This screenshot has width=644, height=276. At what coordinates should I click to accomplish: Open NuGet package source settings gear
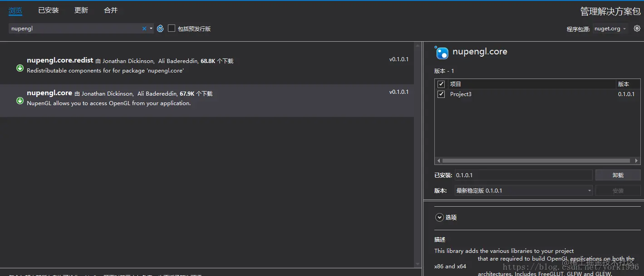pyautogui.click(x=637, y=28)
